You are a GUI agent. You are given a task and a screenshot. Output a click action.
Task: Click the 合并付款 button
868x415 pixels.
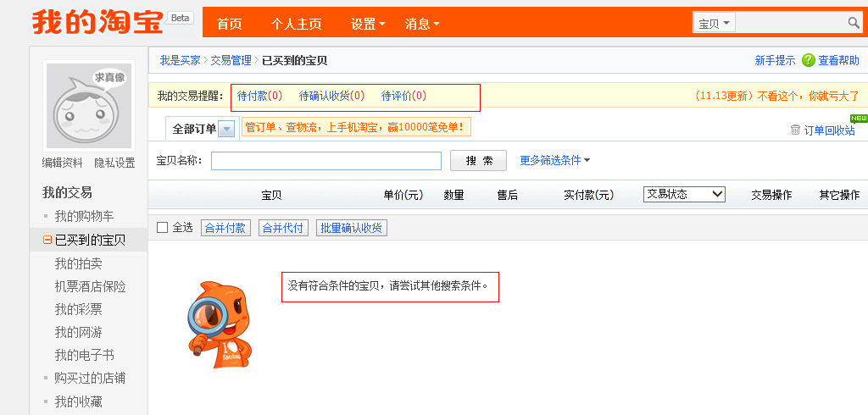pos(225,228)
